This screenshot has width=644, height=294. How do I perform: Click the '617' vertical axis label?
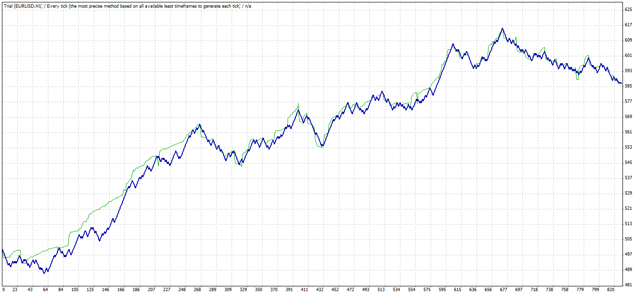[628, 25]
